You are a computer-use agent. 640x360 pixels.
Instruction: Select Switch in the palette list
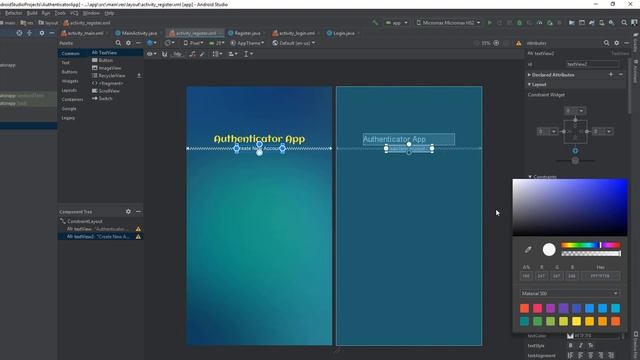102,98
